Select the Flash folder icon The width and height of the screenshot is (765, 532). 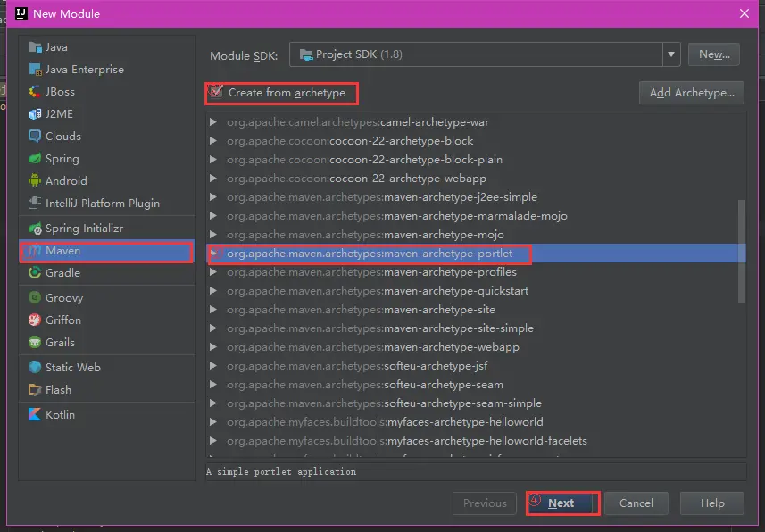click(35, 389)
